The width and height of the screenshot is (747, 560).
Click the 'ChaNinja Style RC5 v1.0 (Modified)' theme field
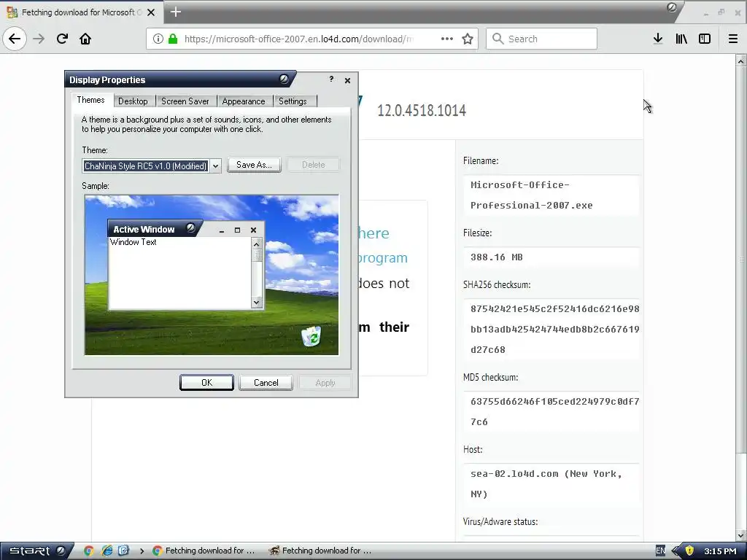pos(146,166)
